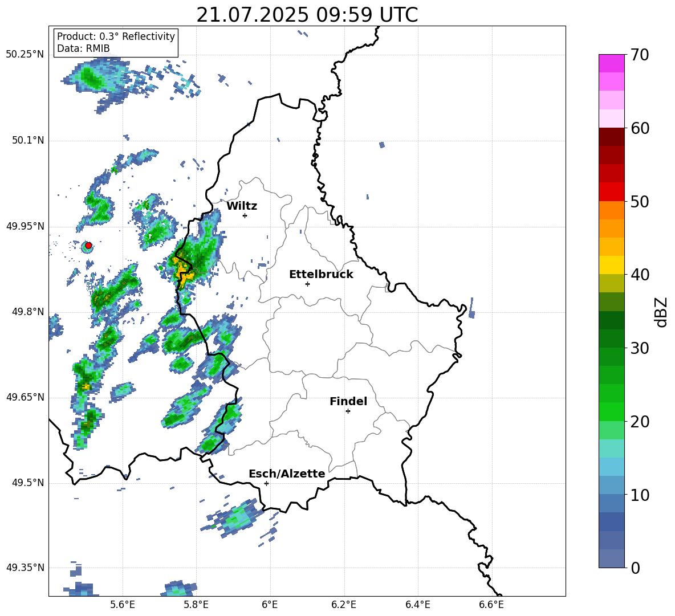Click the cross marker below Findel
The image size is (675, 616).
[348, 411]
